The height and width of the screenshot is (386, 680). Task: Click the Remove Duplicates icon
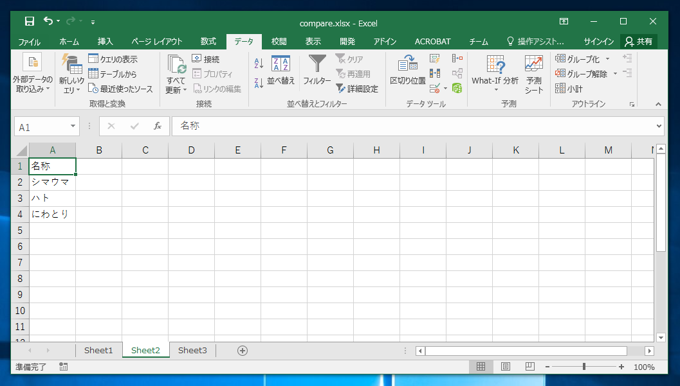(x=435, y=74)
